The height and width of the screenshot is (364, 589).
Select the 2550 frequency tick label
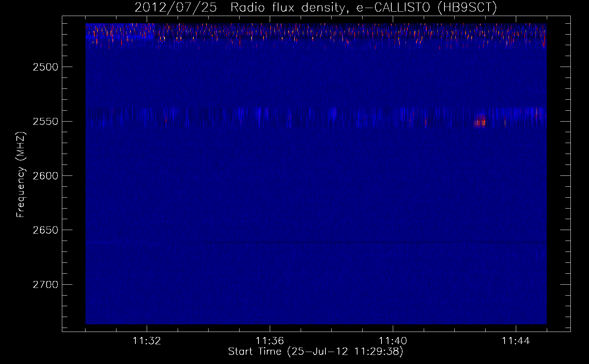45,121
